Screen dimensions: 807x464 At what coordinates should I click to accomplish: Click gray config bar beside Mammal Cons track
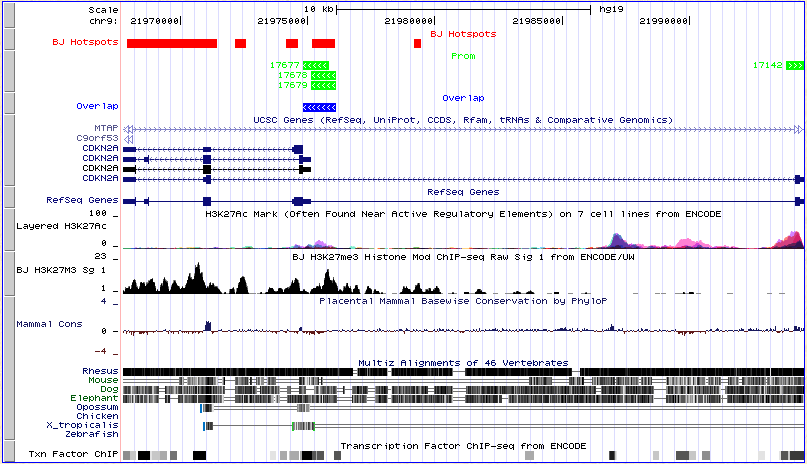pos(8,324)
